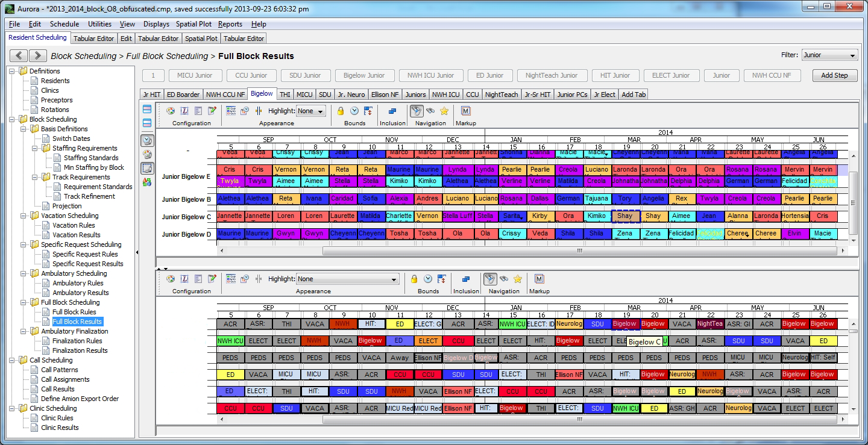Click the NightTeach Junior step button
Image resolution: width=868 pixels, height=445 pixels.
tap(552, 75)
